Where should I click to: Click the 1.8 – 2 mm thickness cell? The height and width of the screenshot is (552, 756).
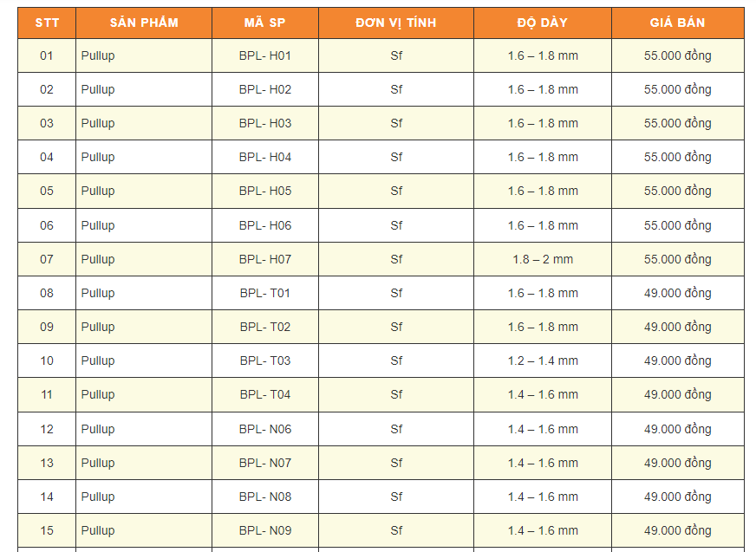543,259
